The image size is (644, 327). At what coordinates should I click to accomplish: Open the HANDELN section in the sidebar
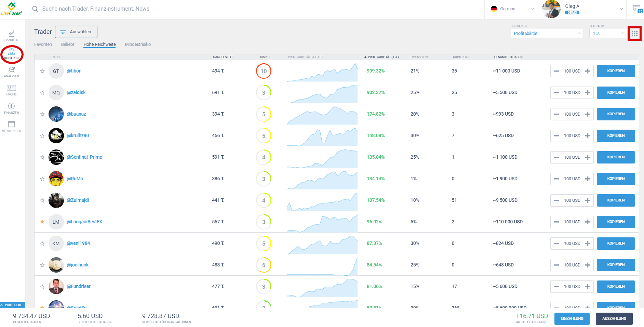(x=11, y=35)
